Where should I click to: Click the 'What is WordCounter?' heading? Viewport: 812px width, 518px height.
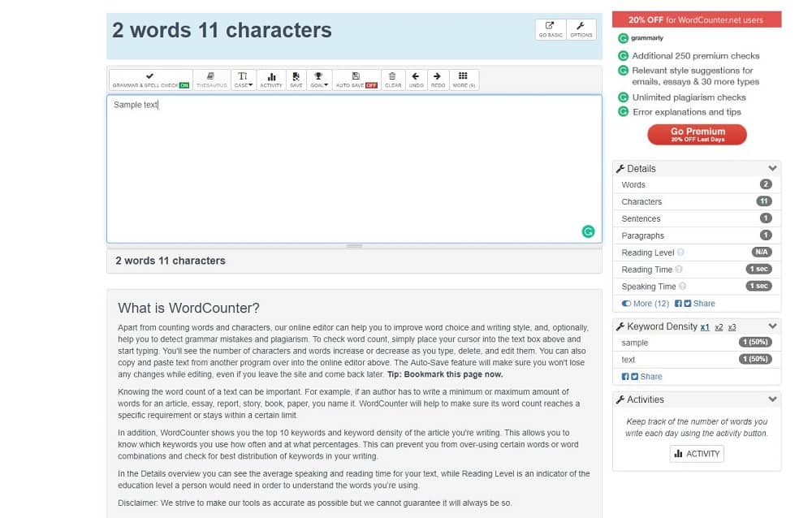click(x=188, y=308)
